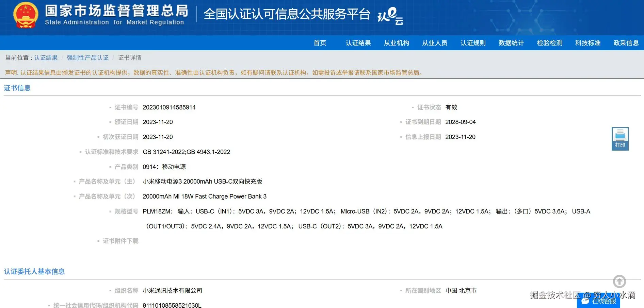The height and width of the screenshot is (308, 644).
Task: Click the expiry date 2028-09-04
Action: click(461, 122)
